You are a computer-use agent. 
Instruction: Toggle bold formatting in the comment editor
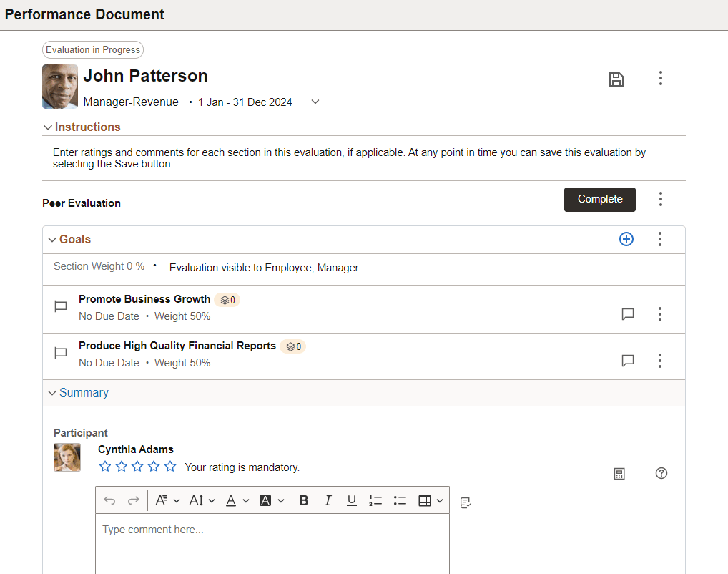pyautogui.click(x=303, y=500)
